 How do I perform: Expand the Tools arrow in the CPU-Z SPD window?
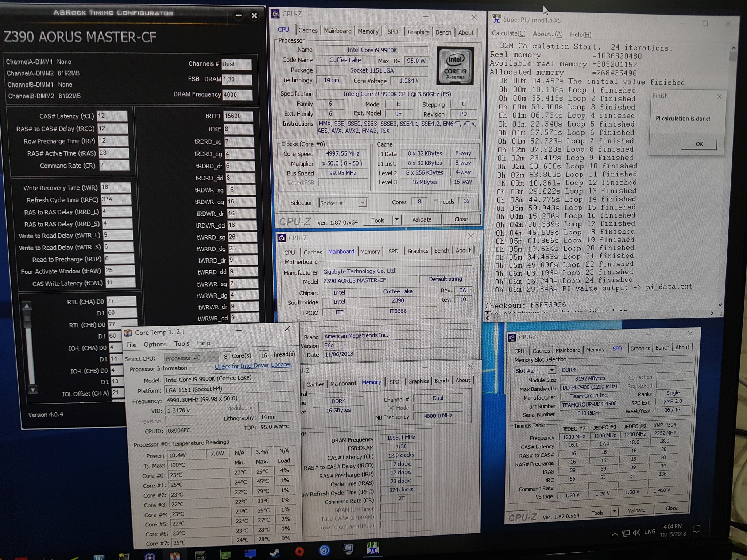pyautogui.click(x=614, y=512)
